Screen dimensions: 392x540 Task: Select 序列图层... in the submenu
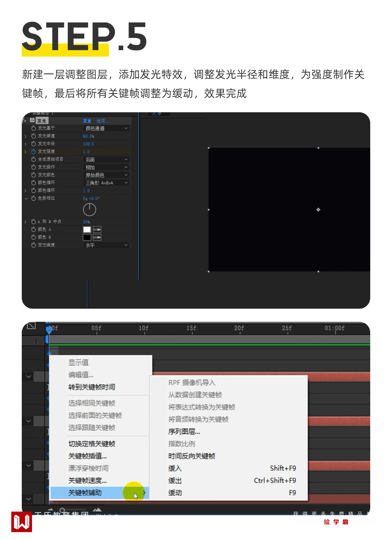(x=184, y=431)
